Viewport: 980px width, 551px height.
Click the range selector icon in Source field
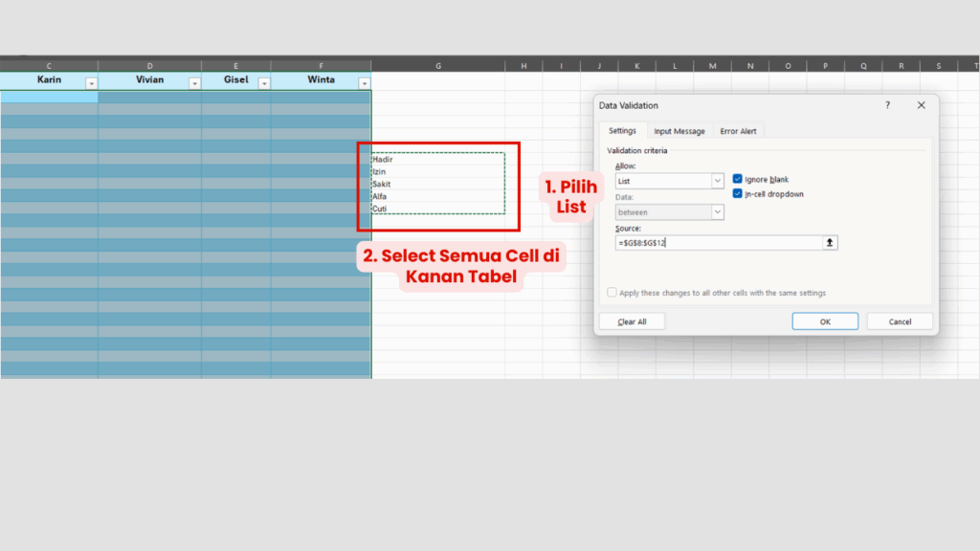click(x=830, y=243)
